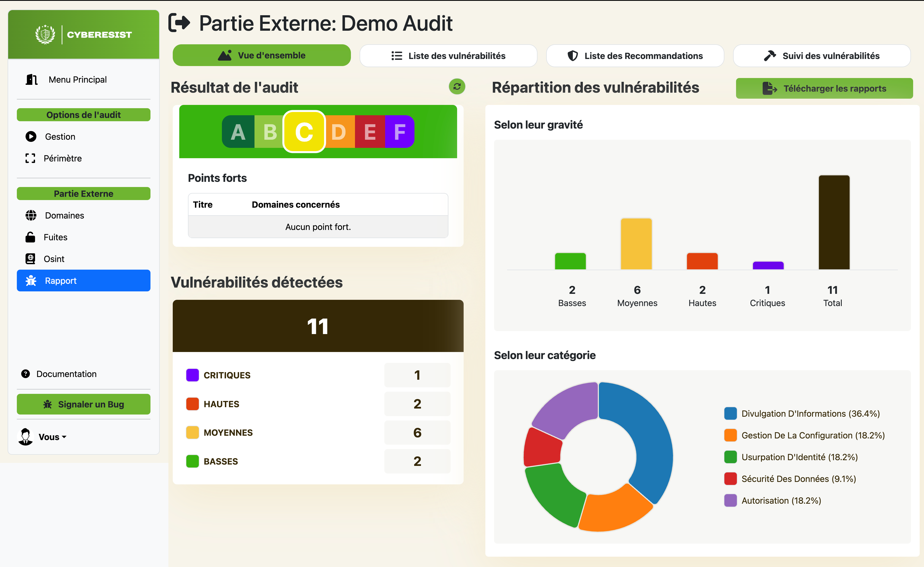
Task: Click exit arrow icon beside page title
Action: (179, 23)
